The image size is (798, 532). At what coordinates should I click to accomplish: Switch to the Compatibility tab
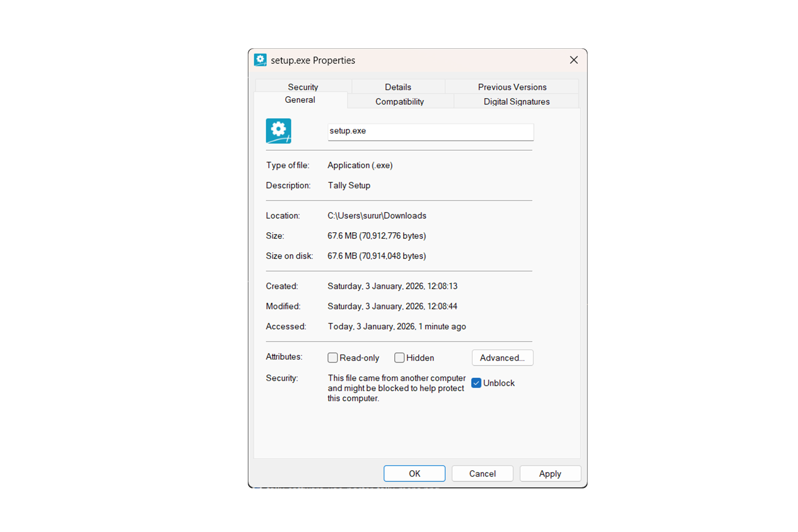400,101
